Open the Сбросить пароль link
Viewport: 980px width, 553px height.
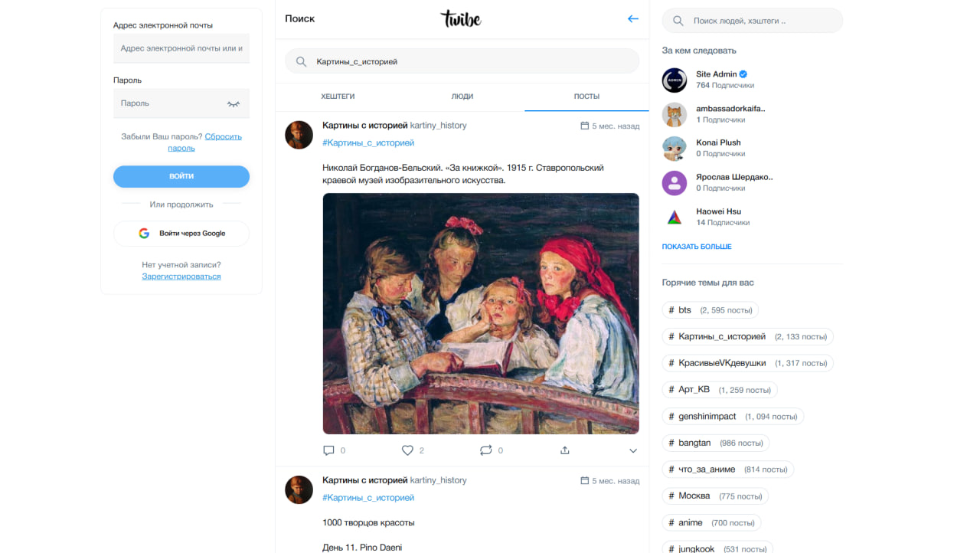pos(223,136)
